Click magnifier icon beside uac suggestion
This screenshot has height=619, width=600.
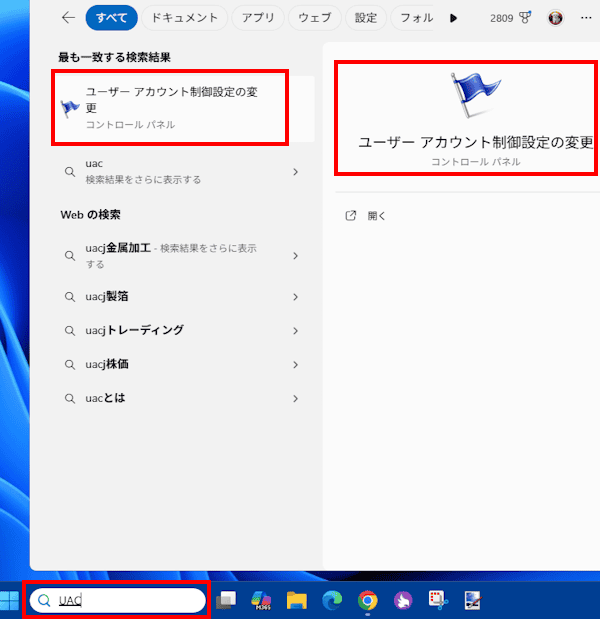[70, 172]
